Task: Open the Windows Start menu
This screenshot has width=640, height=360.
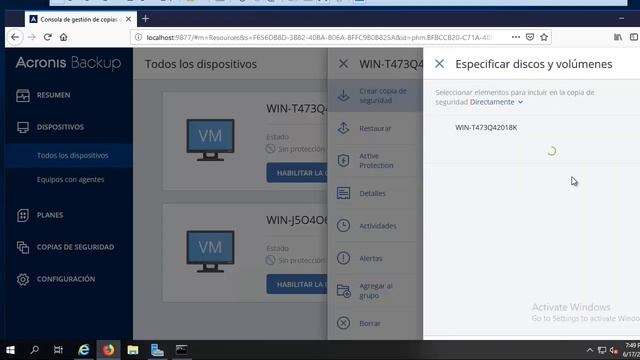Action: (x=10, y=350)
